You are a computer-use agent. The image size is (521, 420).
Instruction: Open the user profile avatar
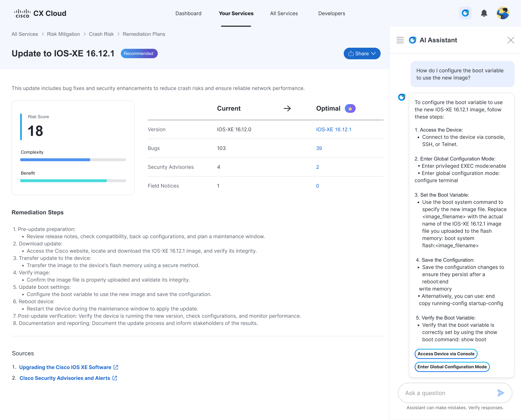[503, 13]
